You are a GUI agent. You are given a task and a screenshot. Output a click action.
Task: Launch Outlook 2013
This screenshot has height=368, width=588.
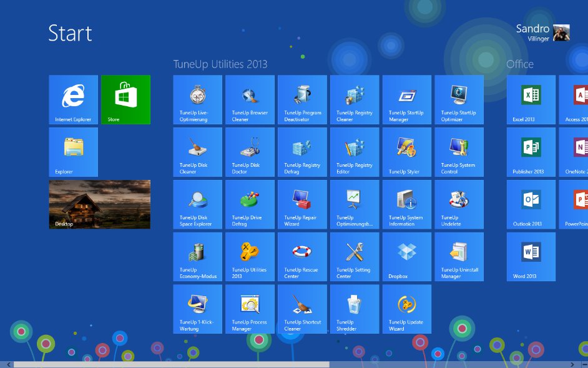click(x=531, y=204)
